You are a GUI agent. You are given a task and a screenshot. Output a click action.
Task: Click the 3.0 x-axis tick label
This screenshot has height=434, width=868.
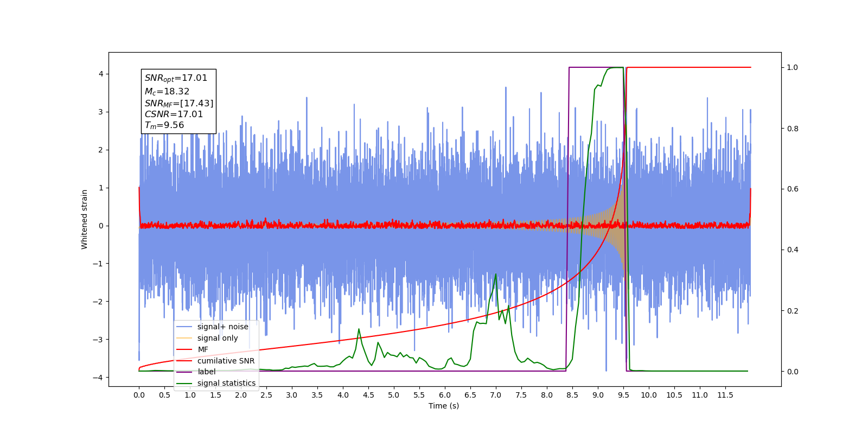point(292,395)
